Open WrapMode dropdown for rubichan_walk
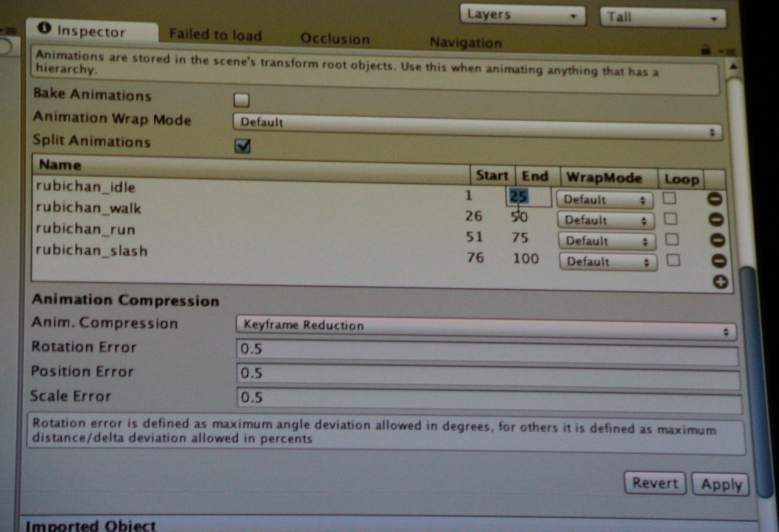The width and height of the screenshot is (779, 532). pyautogui.click(x=605, y=221)
